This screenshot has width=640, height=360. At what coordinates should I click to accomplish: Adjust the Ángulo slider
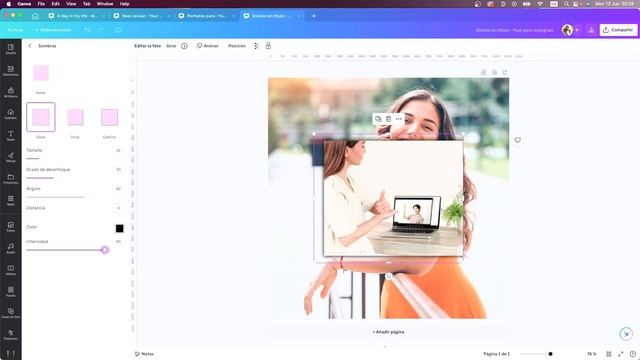[x=75, y=197]
